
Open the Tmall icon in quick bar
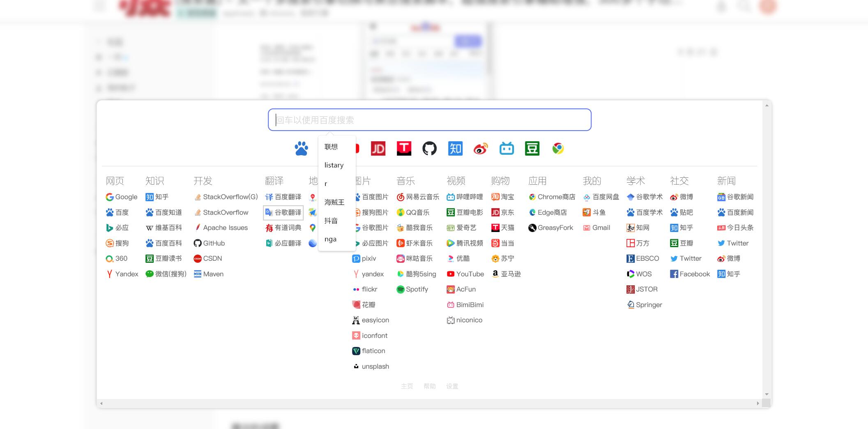[x=404, y=149]
